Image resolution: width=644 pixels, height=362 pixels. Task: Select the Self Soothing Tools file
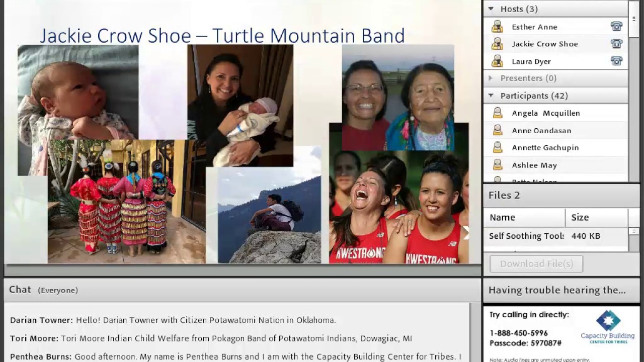click(x=526, y=236)
